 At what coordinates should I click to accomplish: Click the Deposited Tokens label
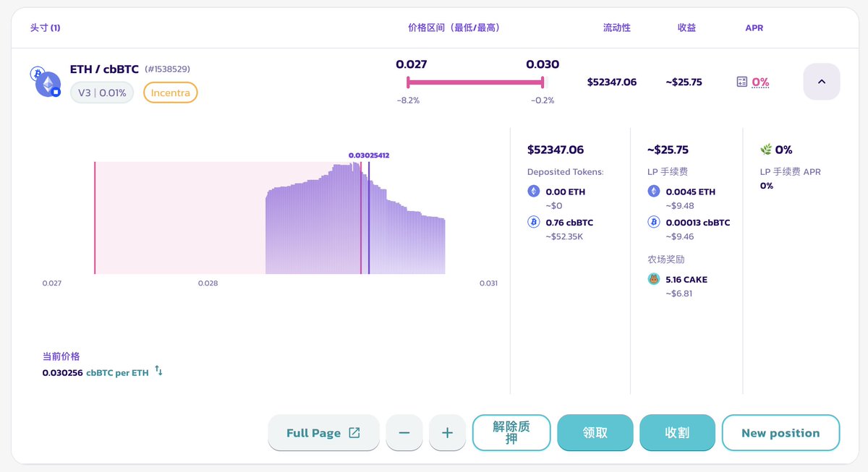[x=566, y=172]
